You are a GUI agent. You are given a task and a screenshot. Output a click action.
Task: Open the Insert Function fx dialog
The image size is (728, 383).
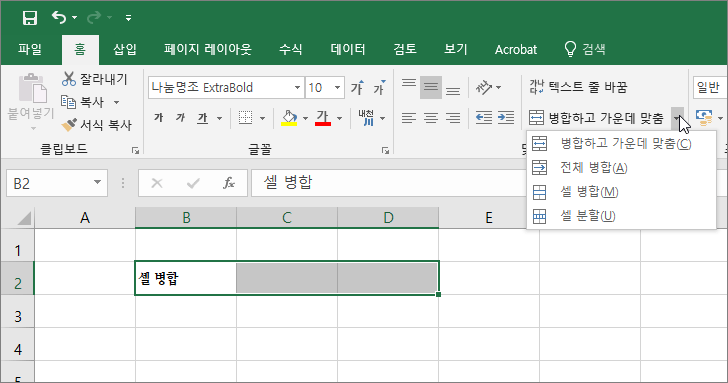point(229,183)
